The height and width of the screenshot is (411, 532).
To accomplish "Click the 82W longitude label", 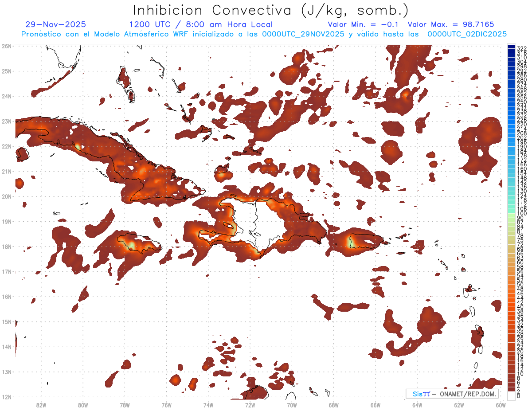I will click(41, 404).
